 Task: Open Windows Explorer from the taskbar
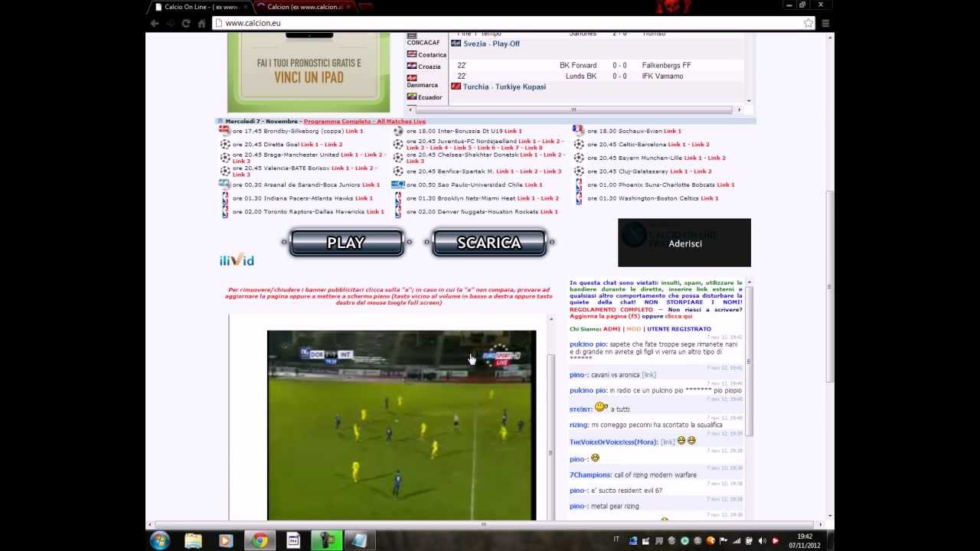(x=193, y=540)
